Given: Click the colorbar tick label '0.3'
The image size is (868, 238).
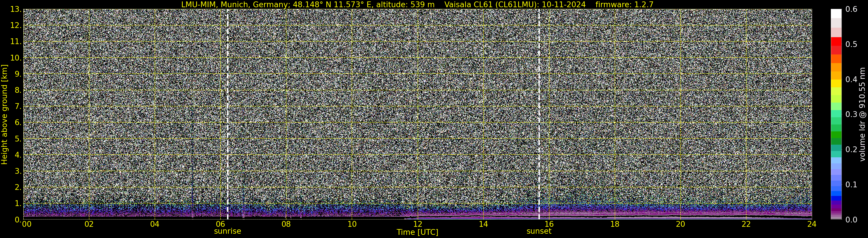Looking at the screenshot, I should [851, 115].
